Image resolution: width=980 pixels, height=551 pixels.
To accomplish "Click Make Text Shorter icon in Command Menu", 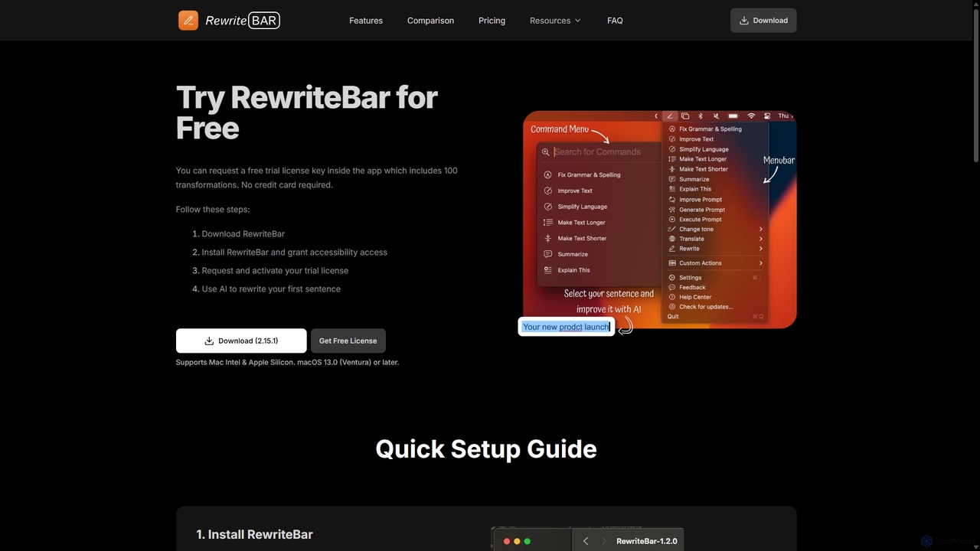I will click(x=547, y=238).
